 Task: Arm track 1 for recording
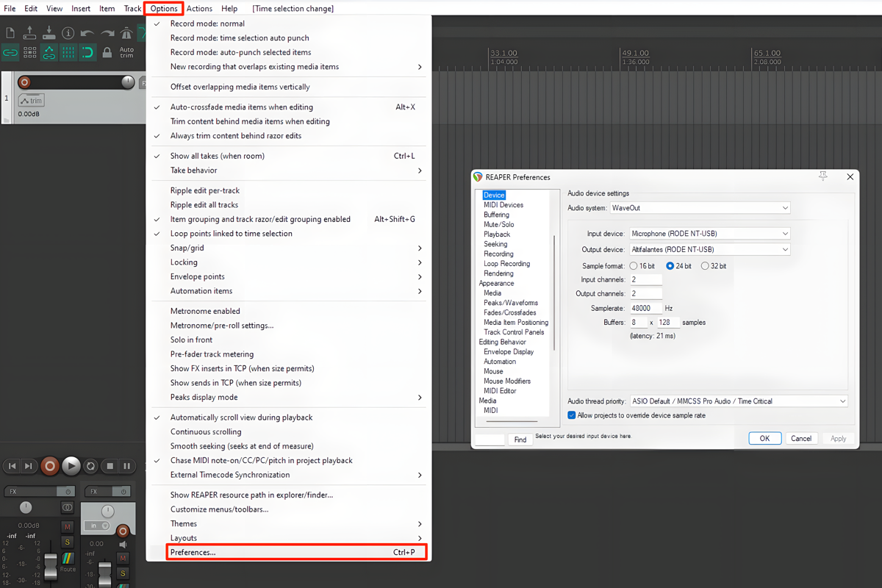[24, 82]
